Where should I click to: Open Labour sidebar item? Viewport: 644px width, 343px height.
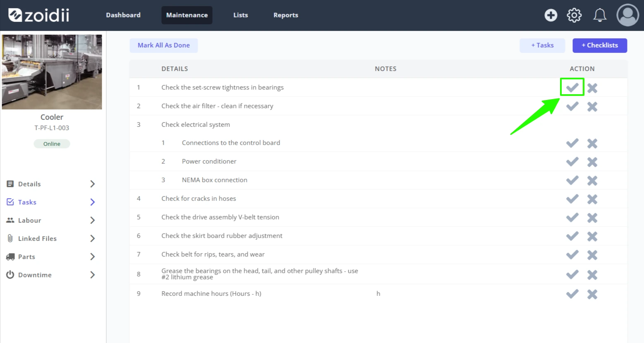pos(51,220)
